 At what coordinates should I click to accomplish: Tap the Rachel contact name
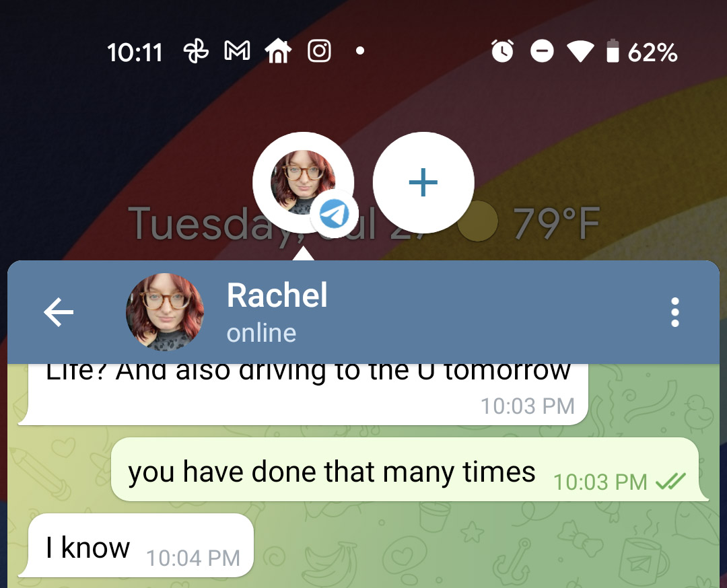tap(277, 295)
